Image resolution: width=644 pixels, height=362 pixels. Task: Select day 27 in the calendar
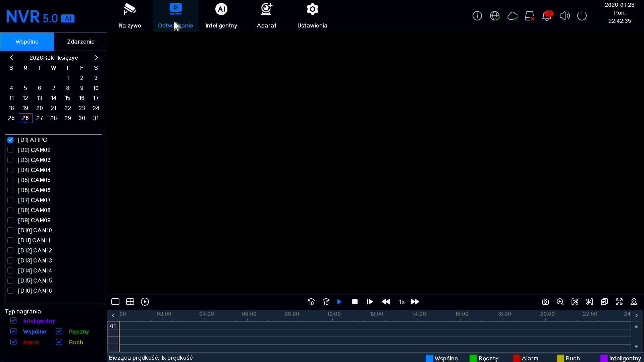click(x=40, y=118)
